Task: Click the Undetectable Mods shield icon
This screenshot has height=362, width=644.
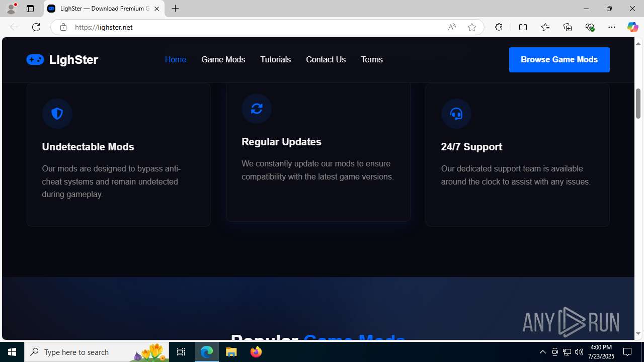Action: [x=57, y=114]
